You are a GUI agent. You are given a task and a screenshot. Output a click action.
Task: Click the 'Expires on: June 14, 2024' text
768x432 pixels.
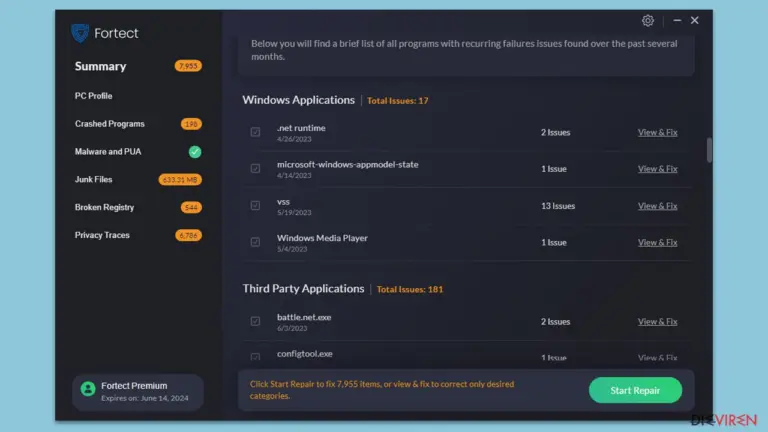click(x=144, y=398)
